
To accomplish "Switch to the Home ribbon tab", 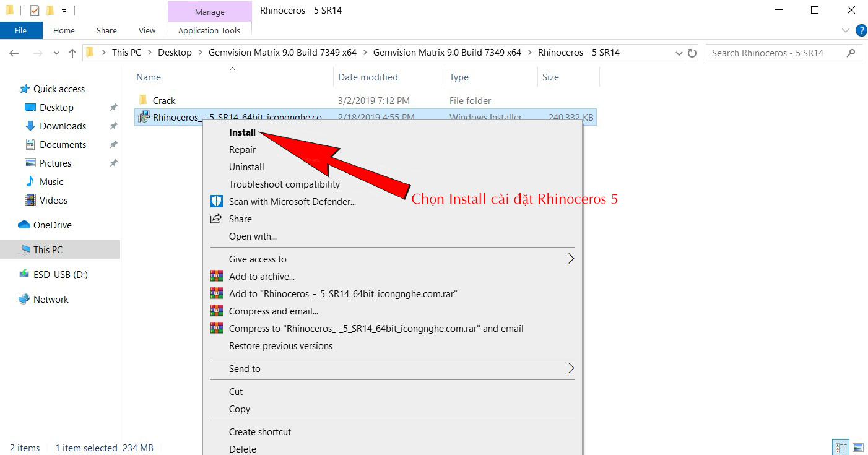I will pos(64,30).
